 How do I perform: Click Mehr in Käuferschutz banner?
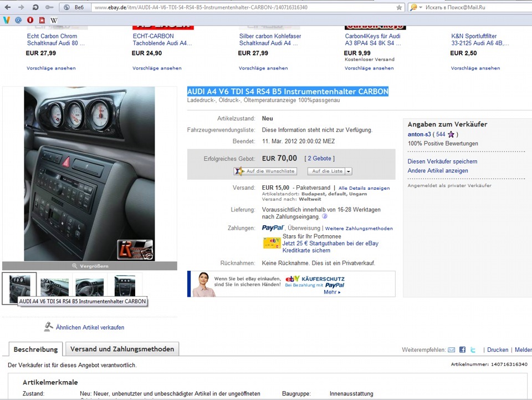point(332,292)
